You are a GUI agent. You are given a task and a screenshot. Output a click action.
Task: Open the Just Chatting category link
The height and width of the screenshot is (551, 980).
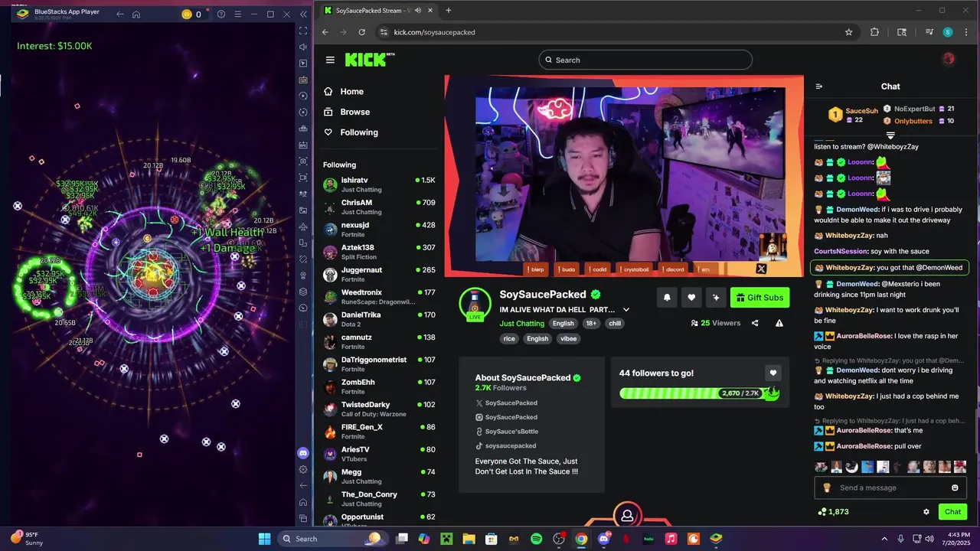tap(522, 324)
